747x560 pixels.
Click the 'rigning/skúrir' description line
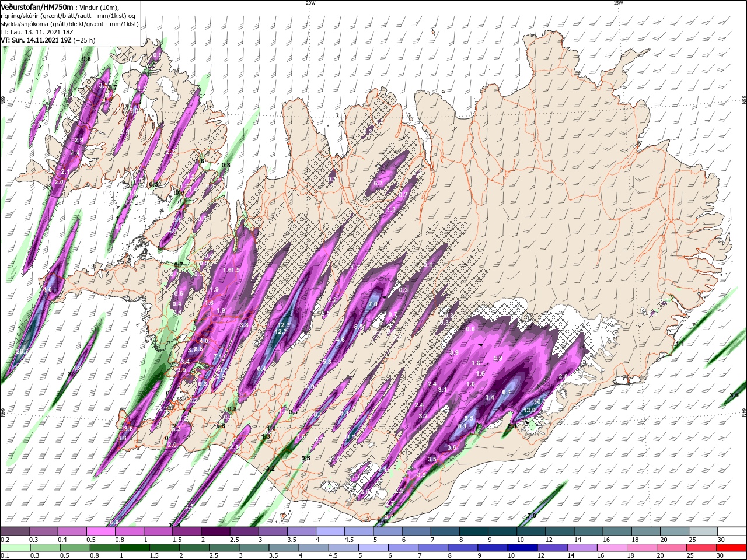pos(69,16)
